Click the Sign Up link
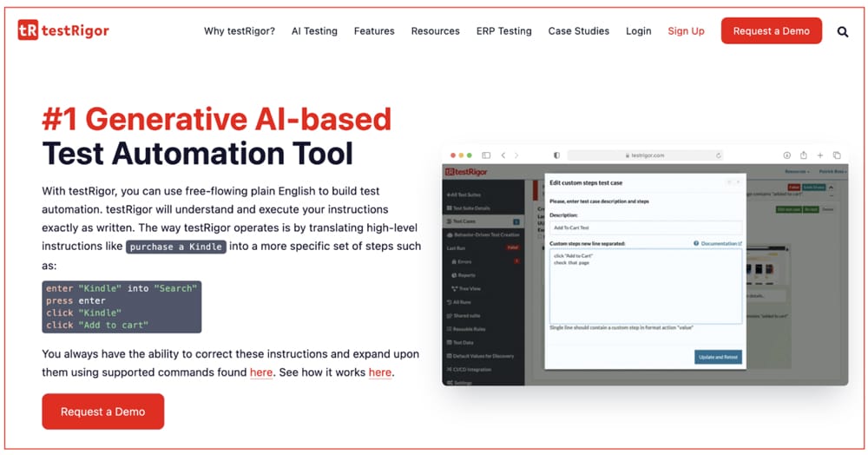Image resolution: width=868 pixels, height=455 pixels. click(686, 31)
